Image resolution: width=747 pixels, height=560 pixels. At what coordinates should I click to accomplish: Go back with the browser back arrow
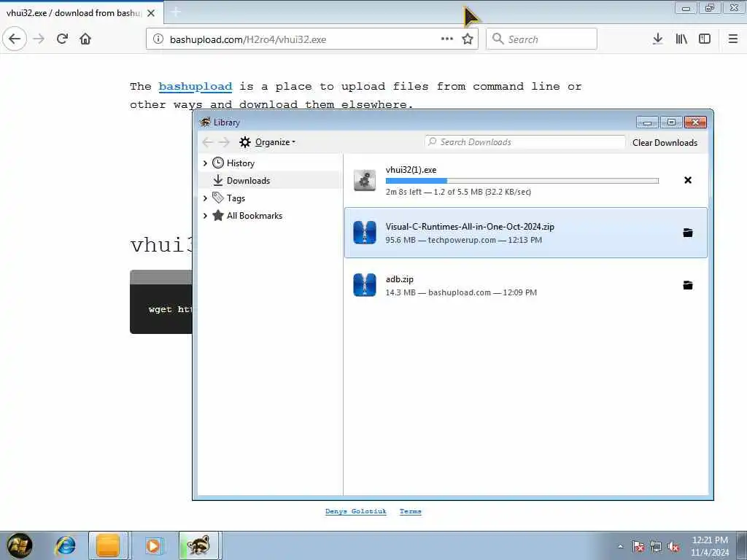click(x=15, y=39)
